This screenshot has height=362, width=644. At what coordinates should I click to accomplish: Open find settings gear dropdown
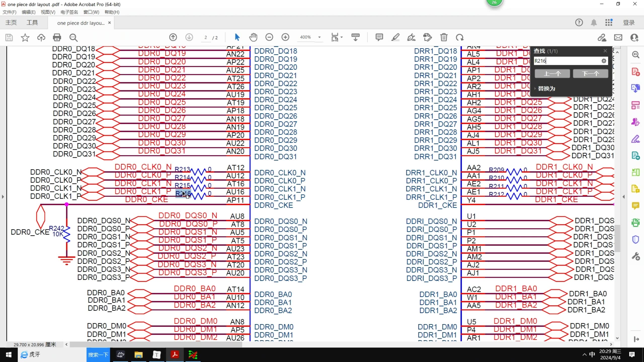pyautogui.click(x=604, y=61)
